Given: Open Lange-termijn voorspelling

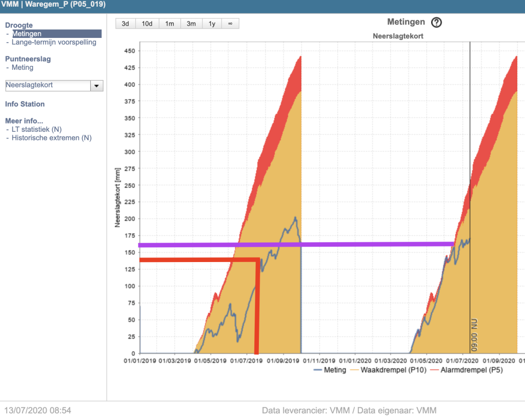Looking at the screenshot, I should click(54, 42).
